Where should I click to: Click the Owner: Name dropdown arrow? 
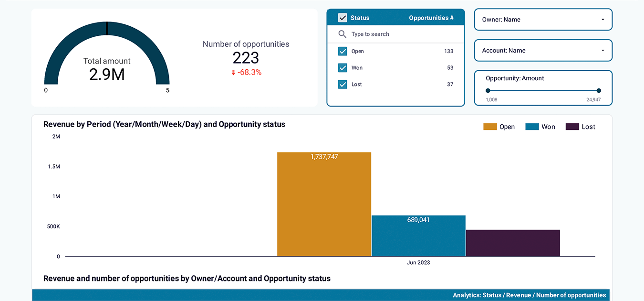(x=603, y=20)
